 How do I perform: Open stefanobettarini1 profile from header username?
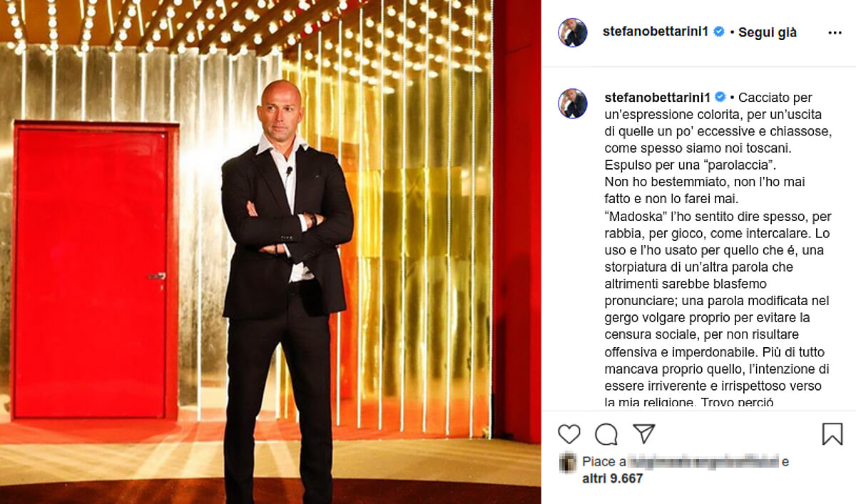[656, 32]
